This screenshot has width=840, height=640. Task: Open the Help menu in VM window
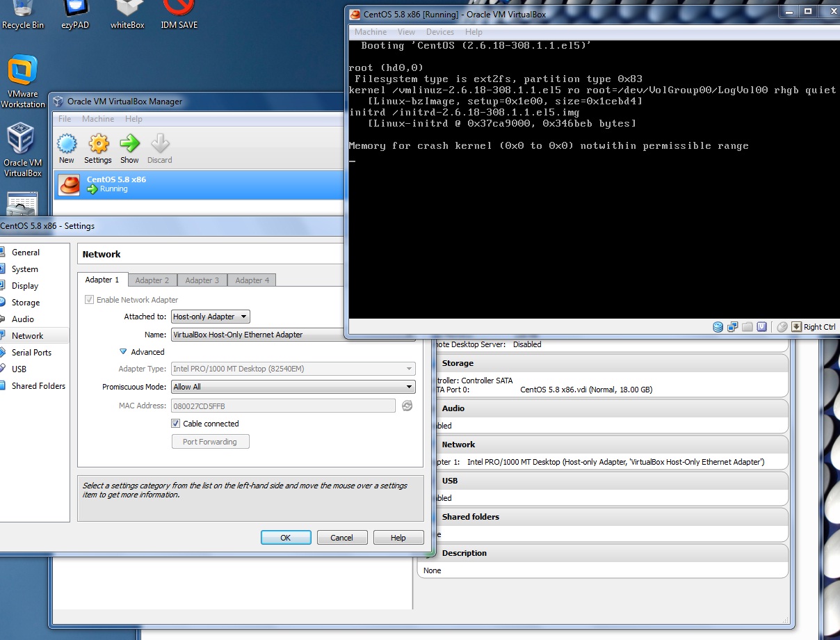474,32
